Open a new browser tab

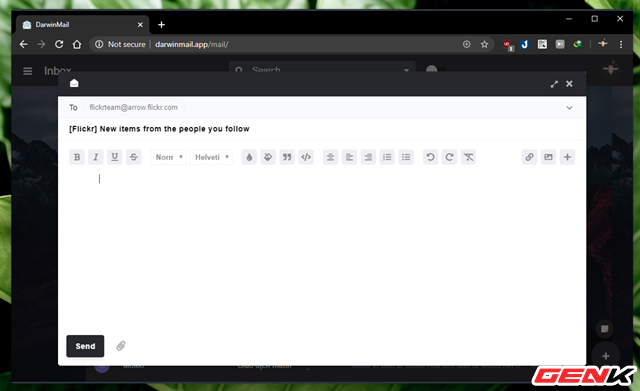click(x=161, y=25)
